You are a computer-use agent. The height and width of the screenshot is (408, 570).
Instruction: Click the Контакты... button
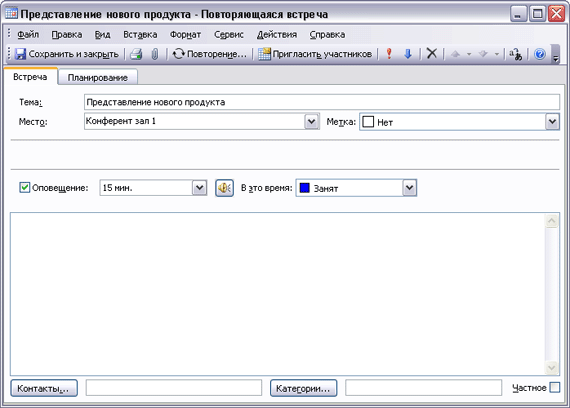tap(44, 388)
